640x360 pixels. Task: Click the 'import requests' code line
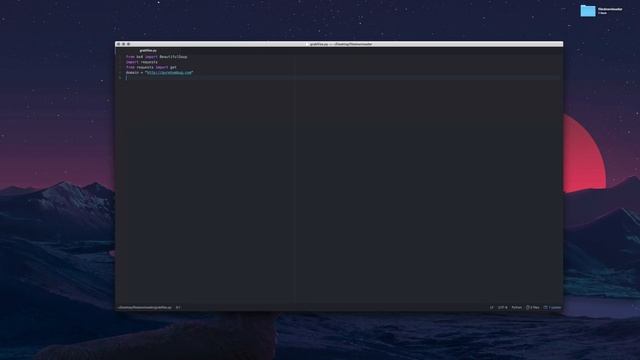142,62
